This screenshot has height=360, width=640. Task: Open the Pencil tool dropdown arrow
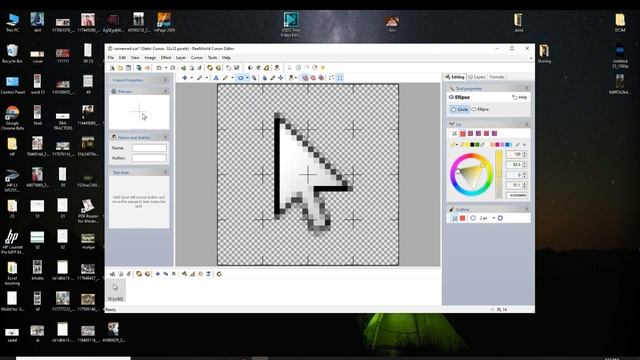(232, 78)
